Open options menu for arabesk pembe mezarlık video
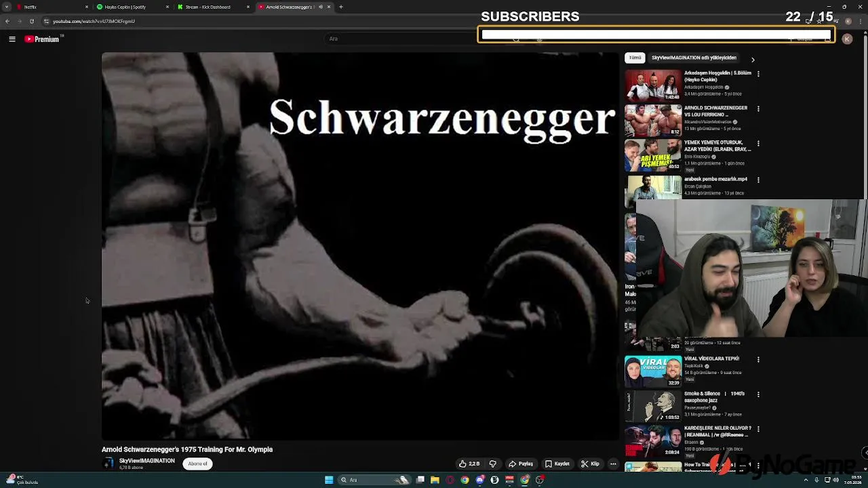This screenshot has width=868, height=488. pyautogui.click(x=758, y=180)
